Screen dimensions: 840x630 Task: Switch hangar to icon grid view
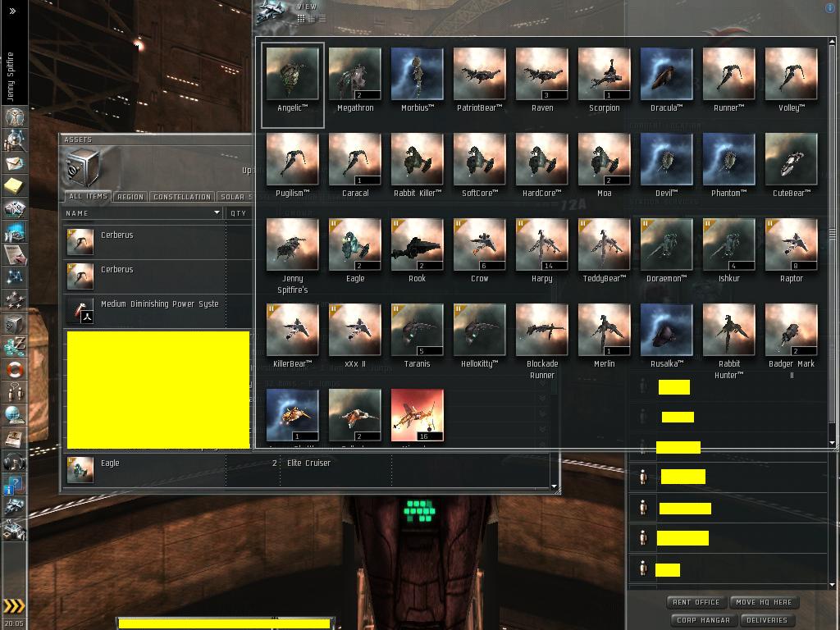[x=301, y=19]
